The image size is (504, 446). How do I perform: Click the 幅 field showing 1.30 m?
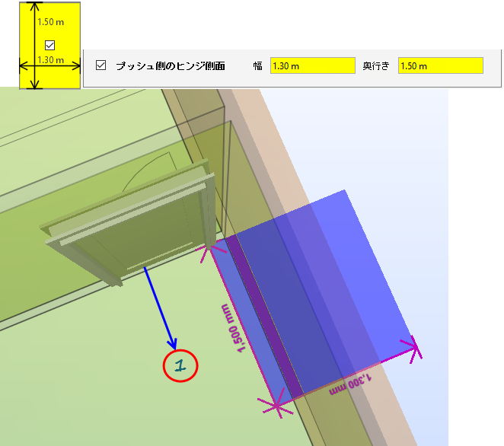(x=312, y=65)
